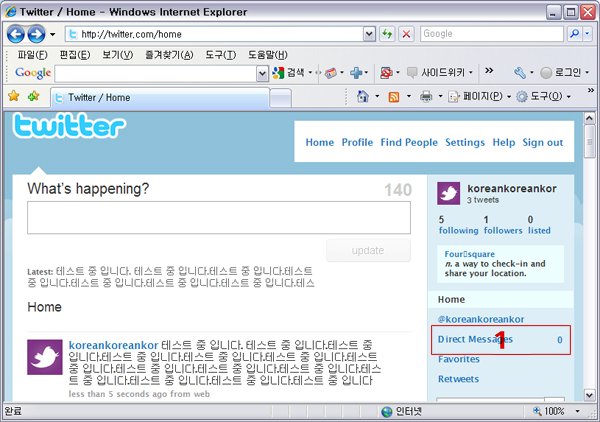Open Favorites Center star icon
Screen dimensions: 600x422
click(x=14, y=96)
